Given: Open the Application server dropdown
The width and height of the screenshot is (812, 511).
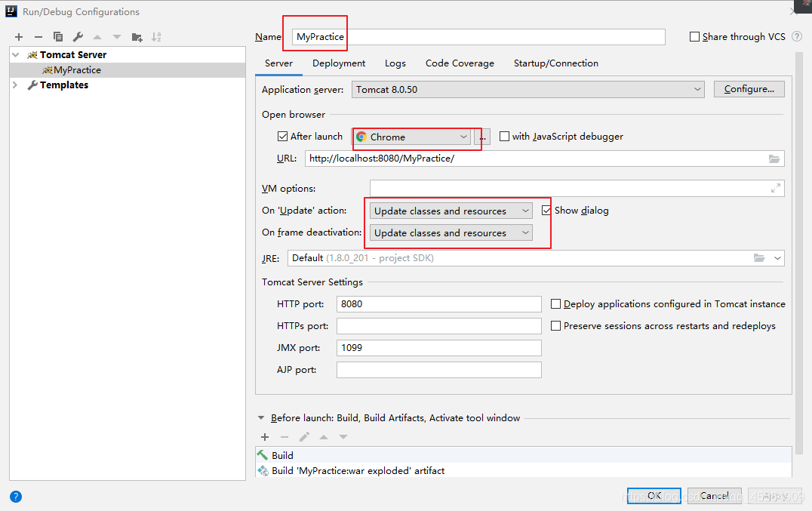Looking at the screenshot, I should (527, 90).
